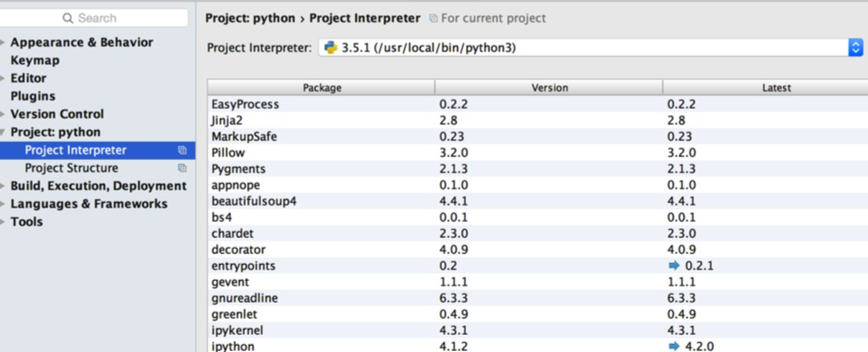Select the gevent package row
This screenshot has width=868, height=352.
538,282
